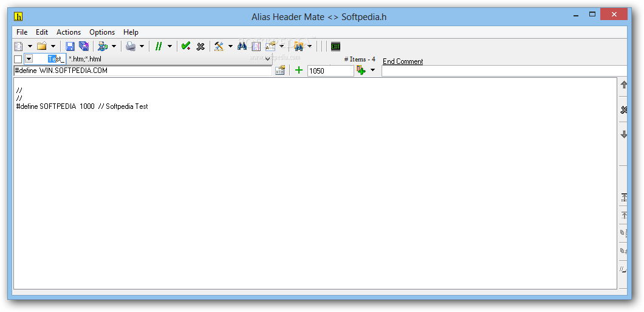Click the green plus add icon
Image resolution: width=644 pixels, height=312 pixels.
[x=299, y=71]
